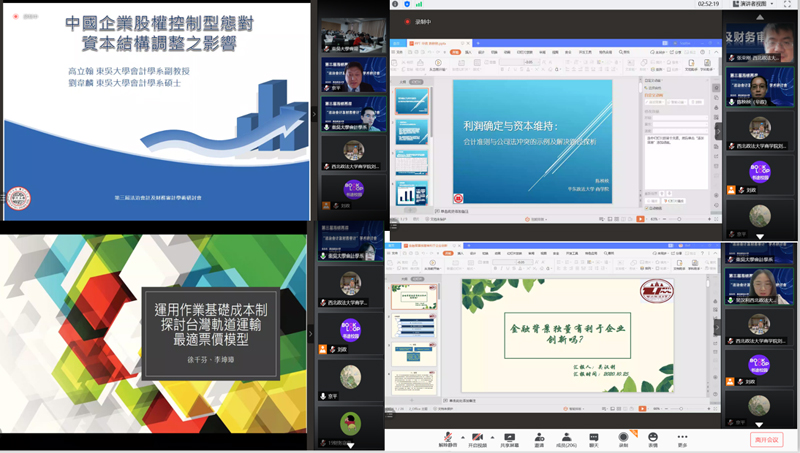Expand microphone audio options arrow
Viewport: 800px width, 453px height.
pos(461,435)
